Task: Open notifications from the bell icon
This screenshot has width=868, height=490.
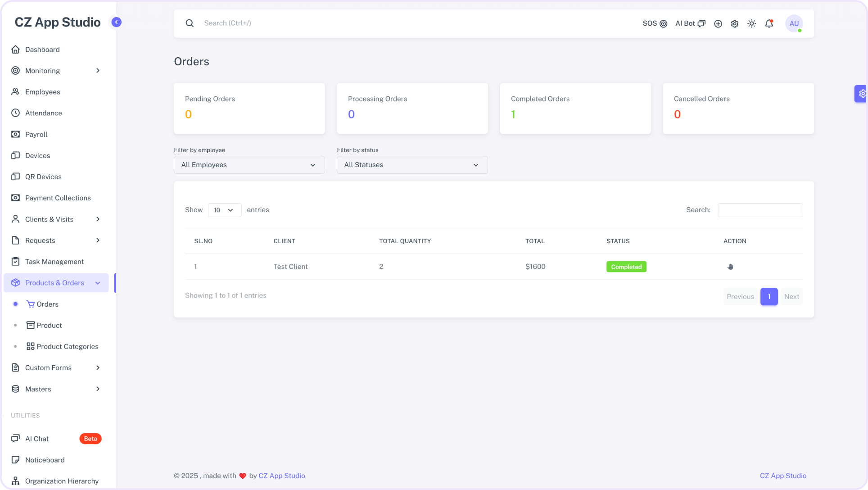Action: [769, 23]
